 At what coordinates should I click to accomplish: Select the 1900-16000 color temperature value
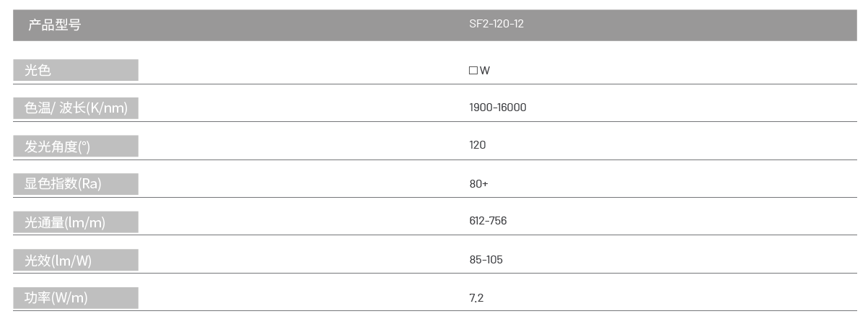coord(498,108)
